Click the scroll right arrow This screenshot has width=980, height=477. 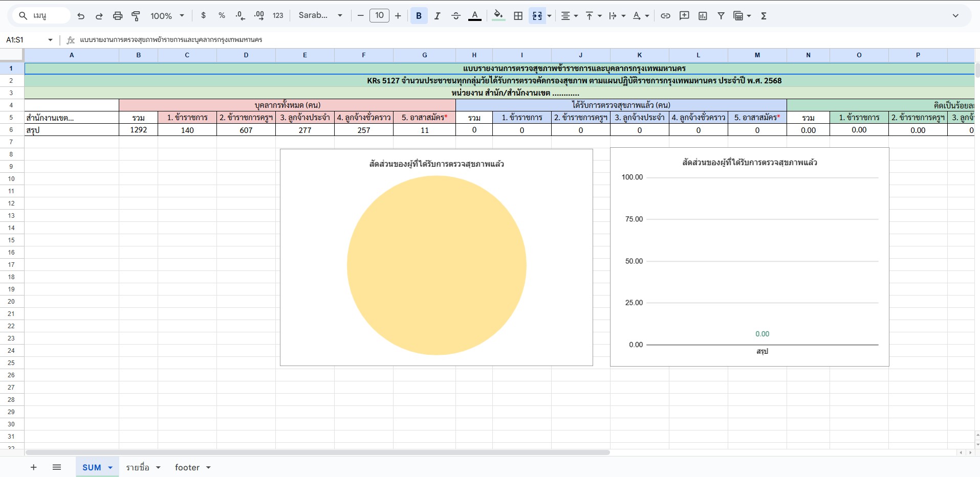point(970,452)
